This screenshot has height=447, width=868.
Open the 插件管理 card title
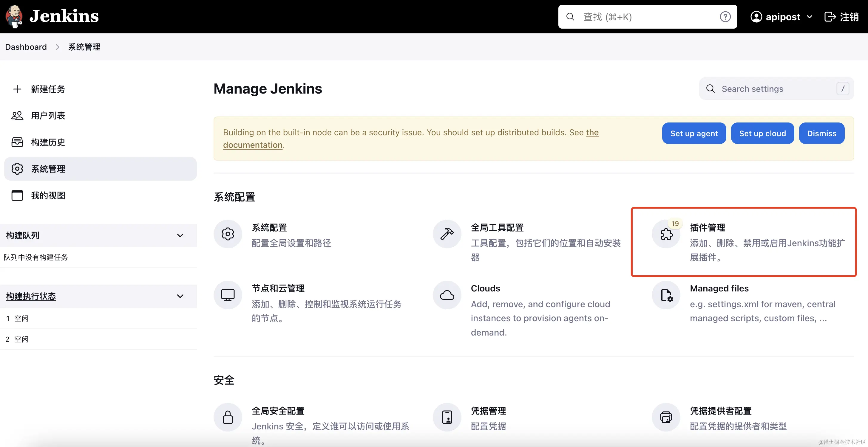pos(707,228)
